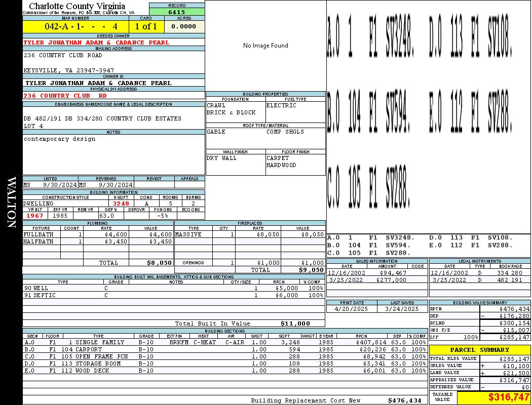
Task: Click the Listed date 9/30/2024
Action: click(x=60, y=185)
